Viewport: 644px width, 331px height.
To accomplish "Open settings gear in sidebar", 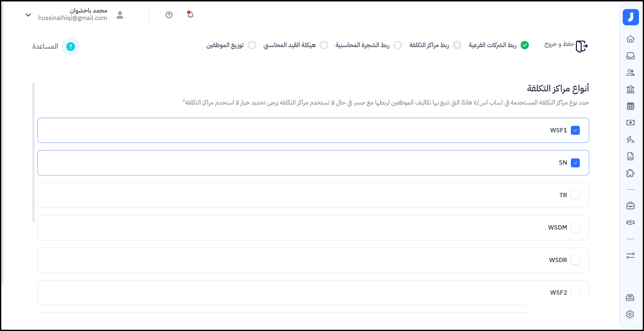I will [630, 314].
